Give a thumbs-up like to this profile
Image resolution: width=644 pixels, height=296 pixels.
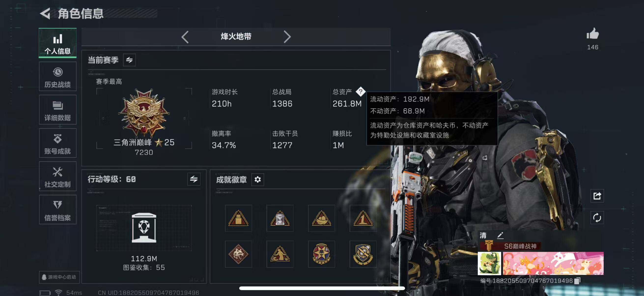coord(593,34)
